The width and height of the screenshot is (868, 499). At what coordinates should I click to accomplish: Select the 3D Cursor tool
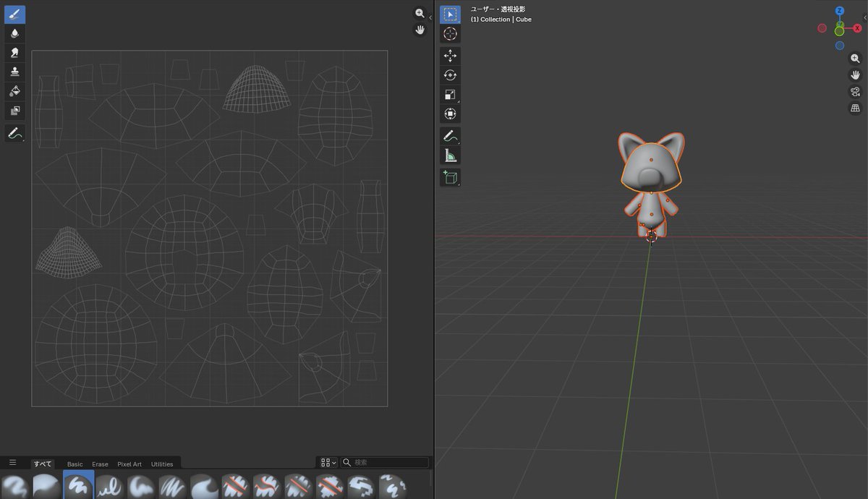click(450, 33)
